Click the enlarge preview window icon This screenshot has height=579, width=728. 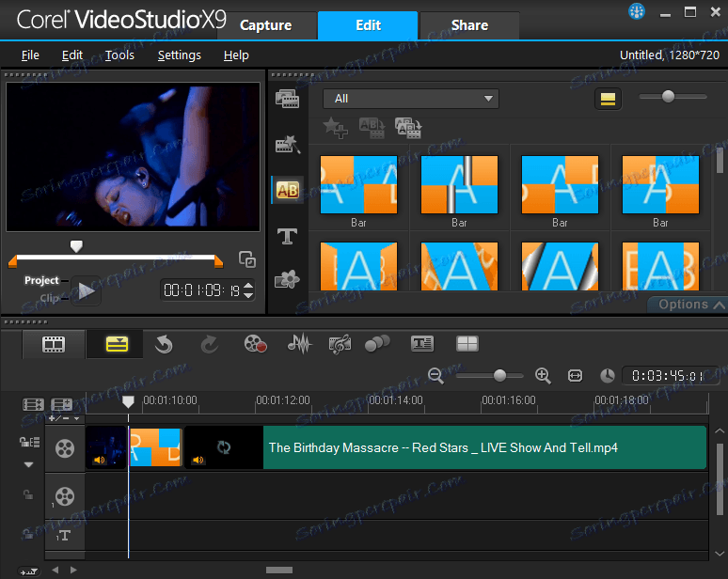click(x=247, y=258)
